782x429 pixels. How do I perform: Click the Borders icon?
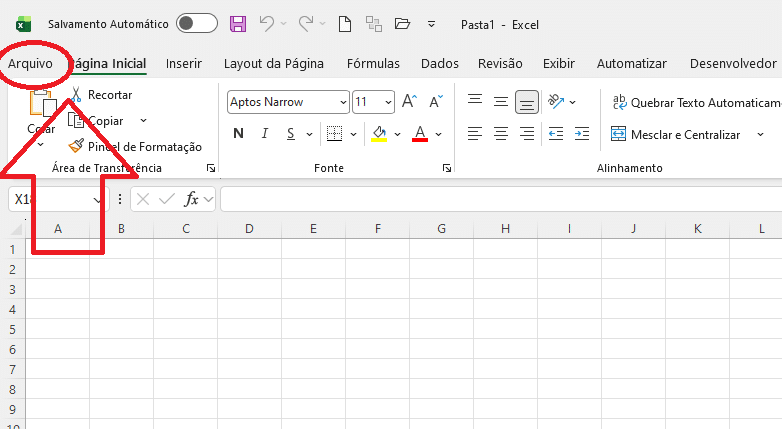(334, 134)
